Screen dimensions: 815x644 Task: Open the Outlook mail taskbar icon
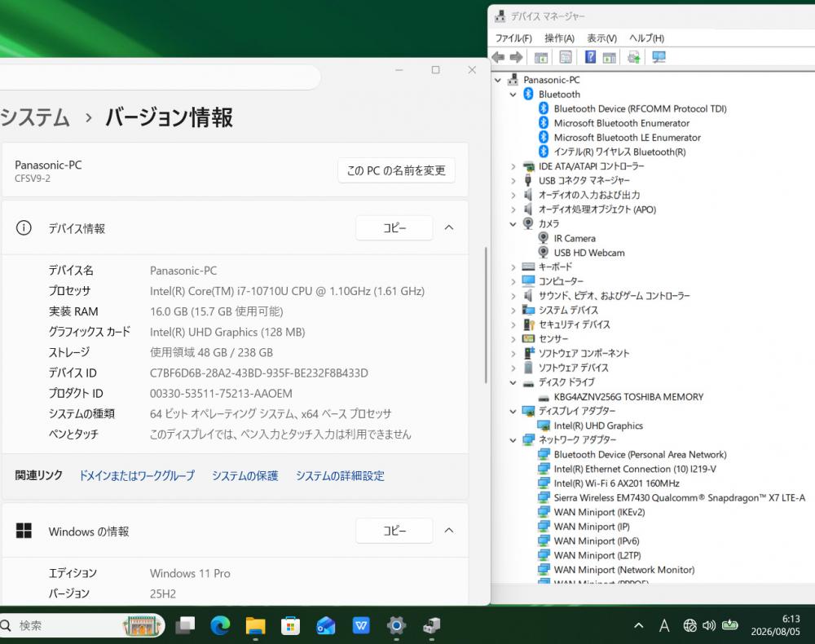(326, 625)
